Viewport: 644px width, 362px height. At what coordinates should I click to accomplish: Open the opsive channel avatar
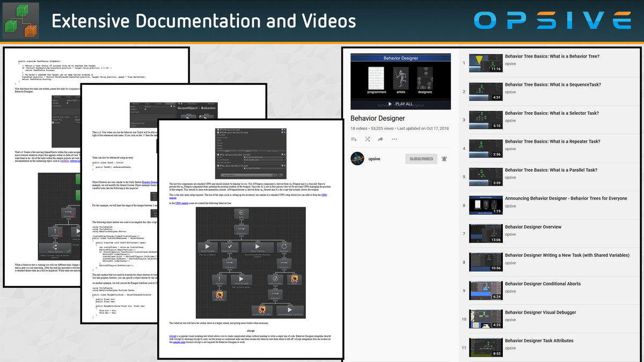[357, 159]
